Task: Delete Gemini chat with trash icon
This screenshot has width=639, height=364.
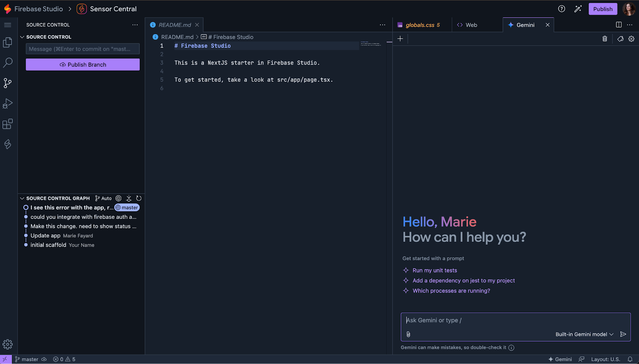Action: click(605, 39)
